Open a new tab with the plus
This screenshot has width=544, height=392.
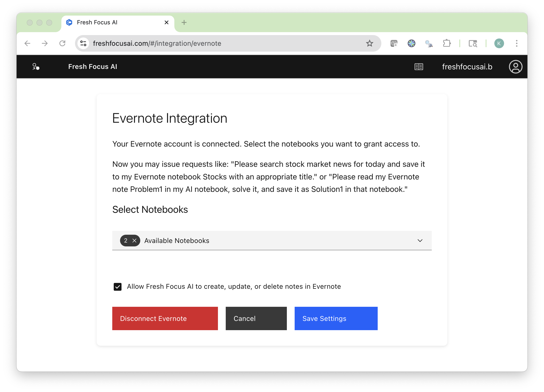pyautogui.click(x=184, y=22)
